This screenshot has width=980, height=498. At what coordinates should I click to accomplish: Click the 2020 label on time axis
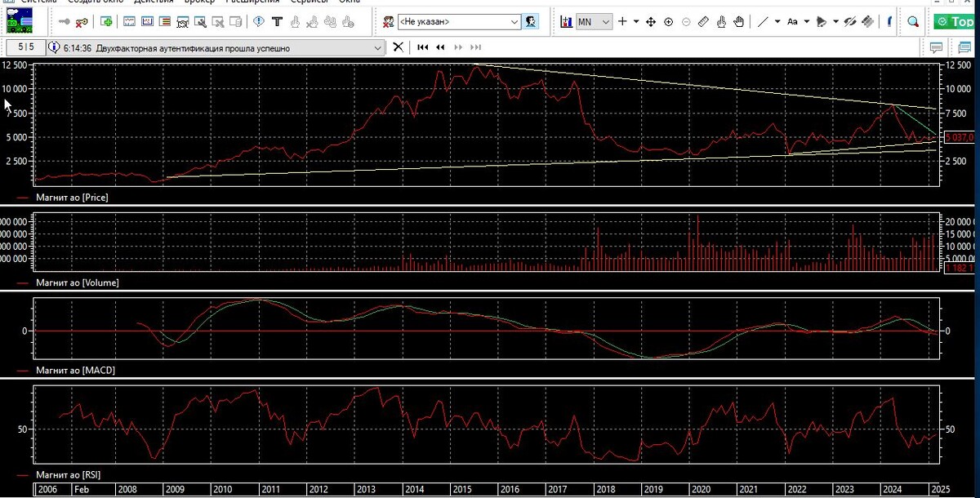tap(702, 490)
